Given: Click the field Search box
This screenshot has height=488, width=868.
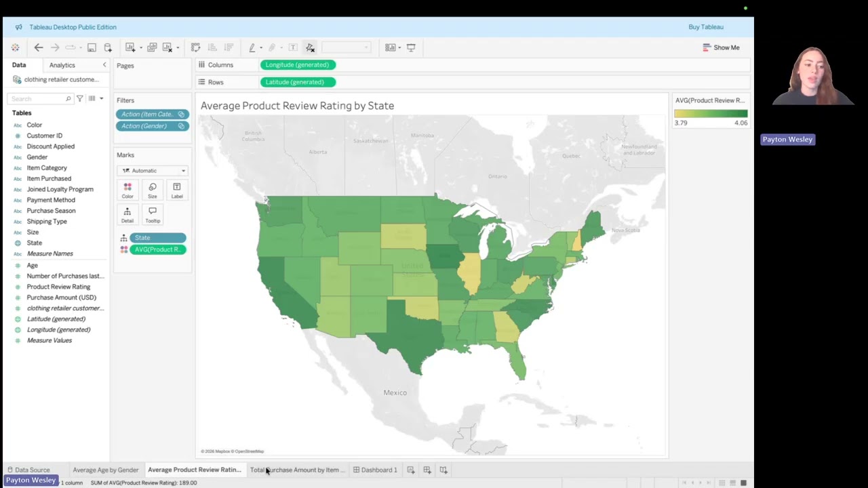Looking at the screenshot, I should tap(40, 99).
